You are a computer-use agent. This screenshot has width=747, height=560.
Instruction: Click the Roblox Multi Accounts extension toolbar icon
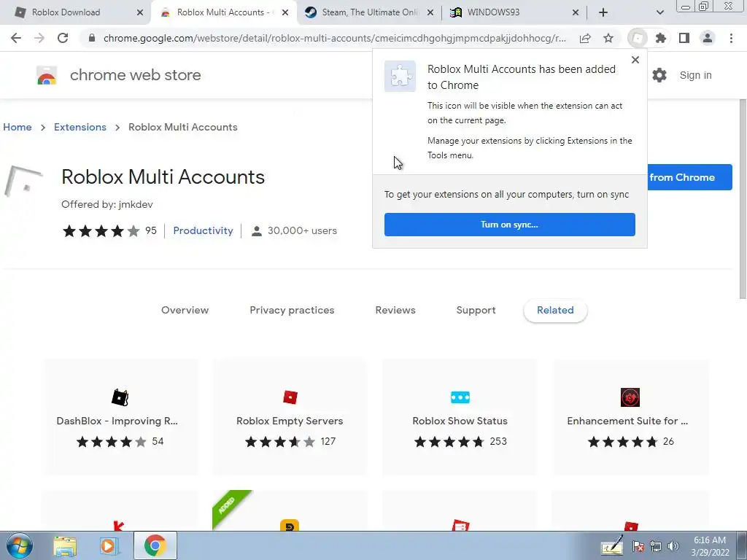coord(638,38)
